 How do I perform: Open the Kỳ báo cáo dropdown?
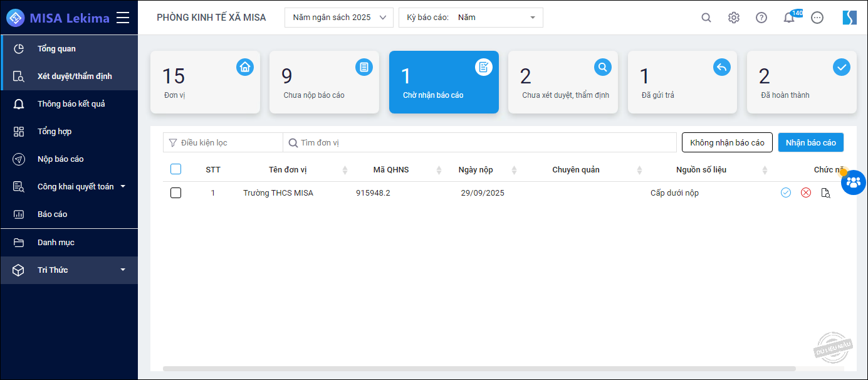(471, 18)
